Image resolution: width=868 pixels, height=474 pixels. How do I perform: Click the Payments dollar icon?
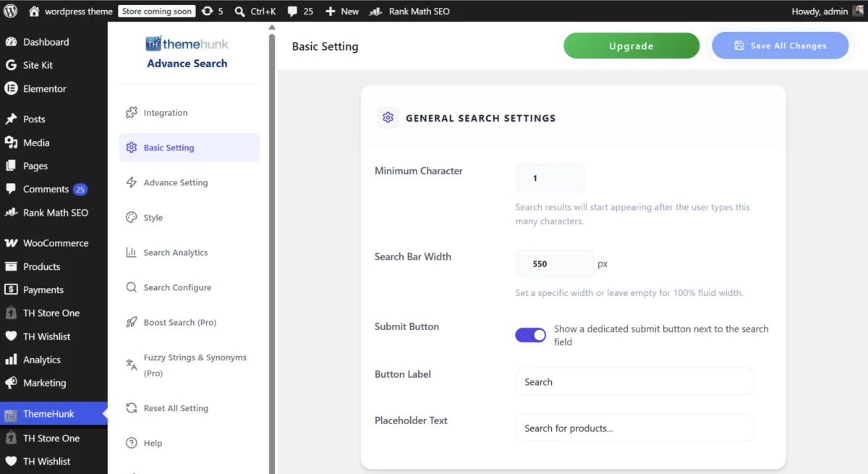coord(11,289)
